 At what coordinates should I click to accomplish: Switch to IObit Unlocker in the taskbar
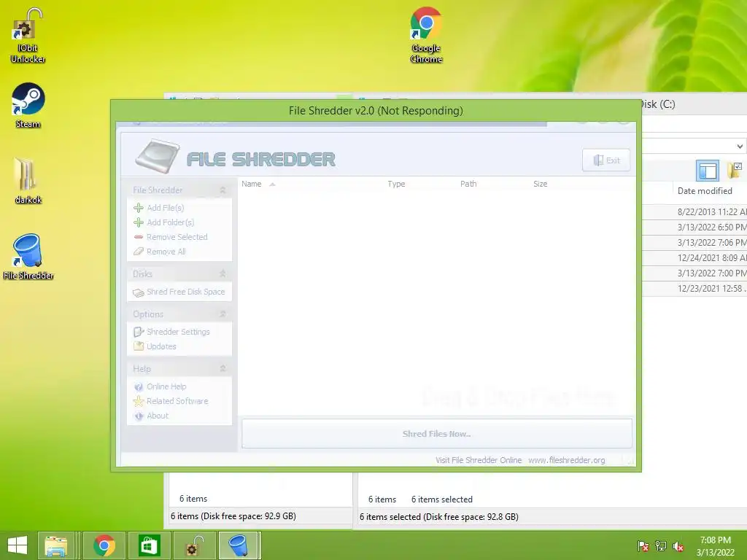pos(194,545)
